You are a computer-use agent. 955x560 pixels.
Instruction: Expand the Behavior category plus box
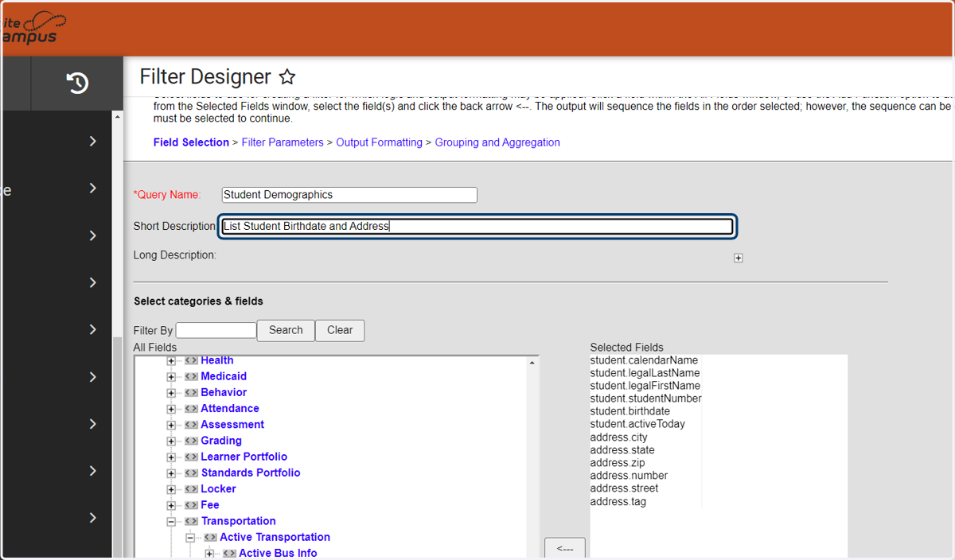click(x=171, y=393)
